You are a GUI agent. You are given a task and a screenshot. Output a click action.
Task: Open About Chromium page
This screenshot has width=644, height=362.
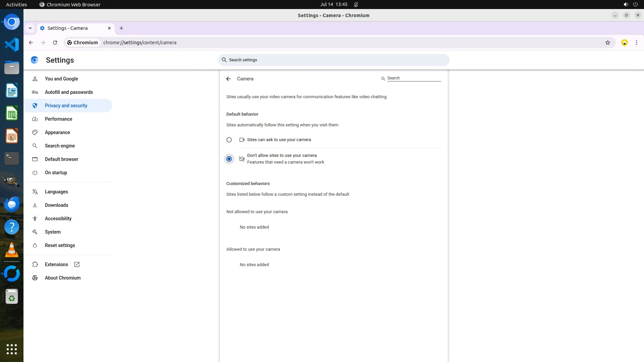pos(63,278)
